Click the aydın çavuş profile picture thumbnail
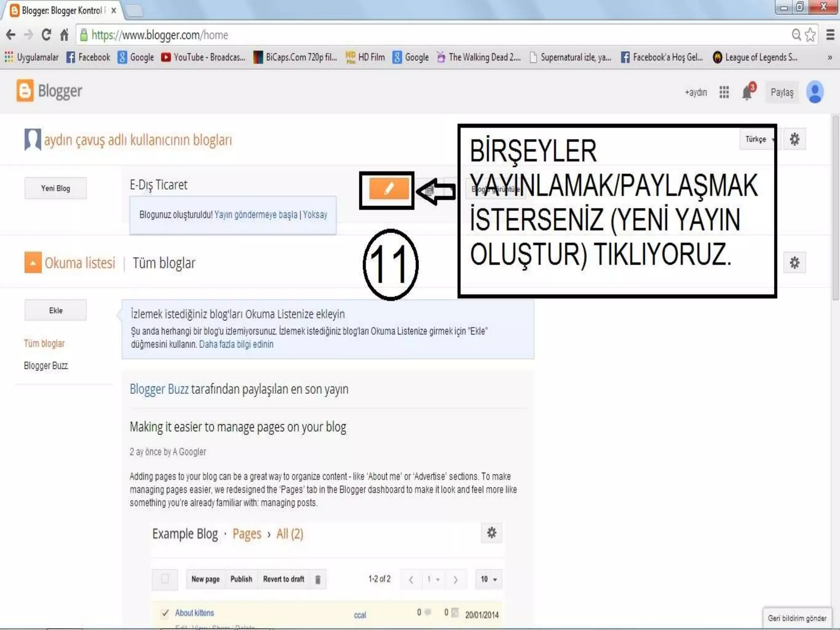Image resolution: width=840 pixels, height=630 pixels. [33, 139]
